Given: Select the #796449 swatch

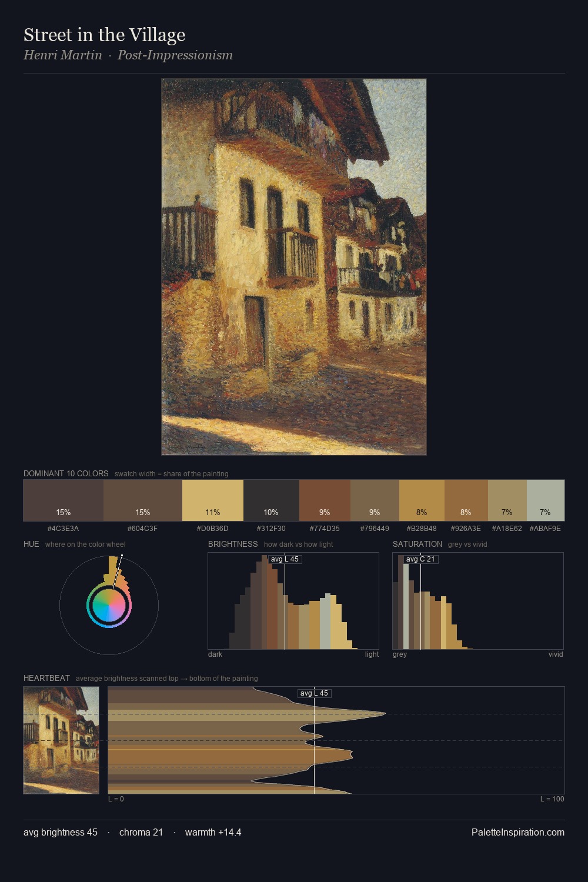Looking at the screenshot, I should [375, 500].
